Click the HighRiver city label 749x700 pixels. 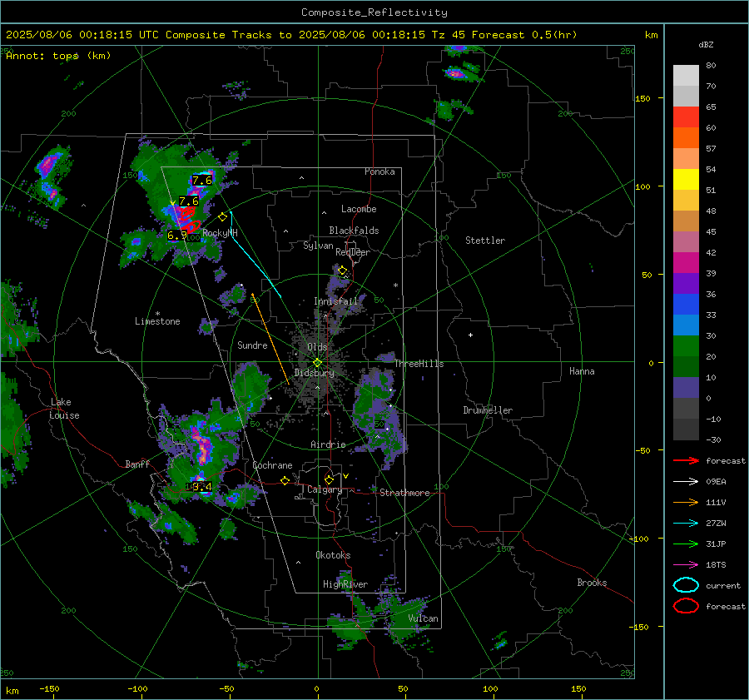[x=345, y=584]
